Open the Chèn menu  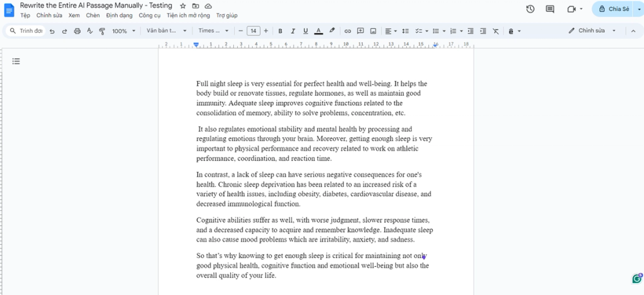pos(93,16)
